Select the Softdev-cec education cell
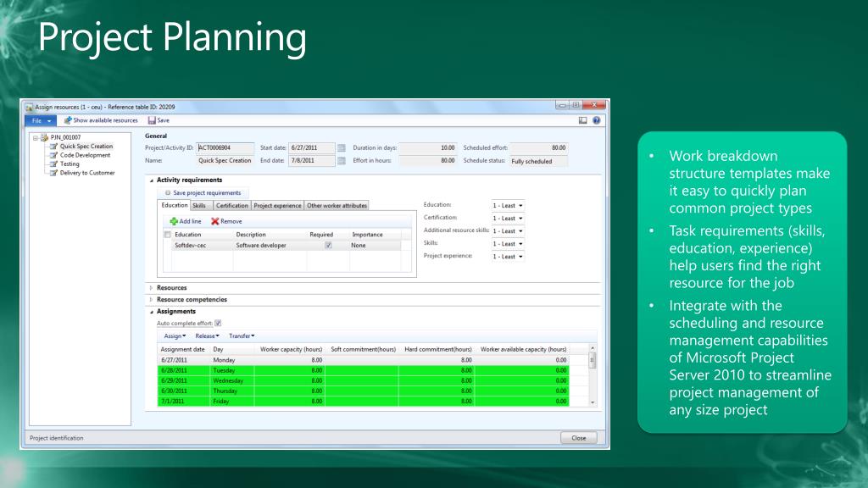The height and width of the screenshot is (488, 868). click(202, 246)
